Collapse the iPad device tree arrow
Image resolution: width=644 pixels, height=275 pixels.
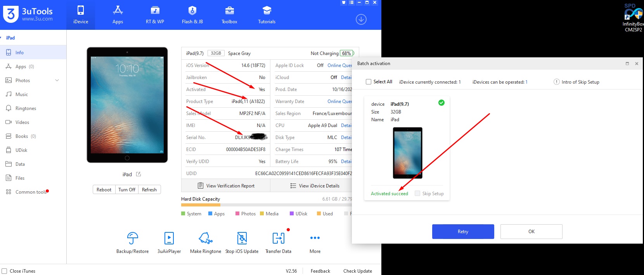tap(1, 38)
